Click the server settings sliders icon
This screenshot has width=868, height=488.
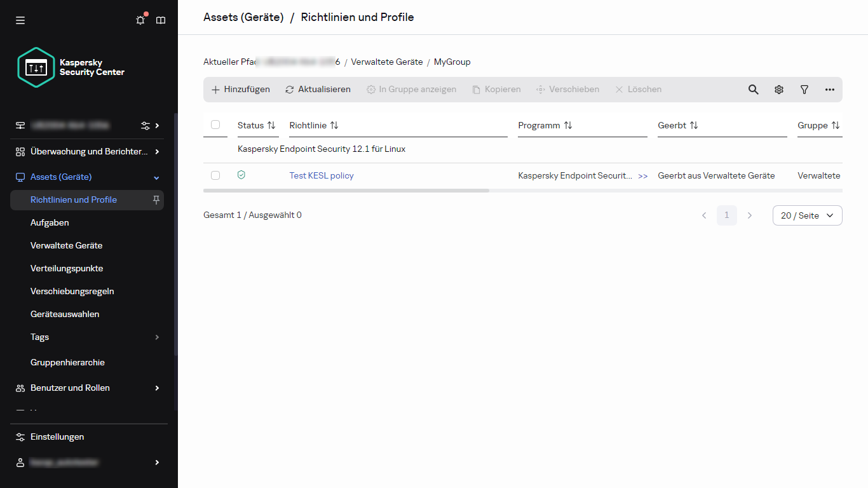tap(146, 125)
